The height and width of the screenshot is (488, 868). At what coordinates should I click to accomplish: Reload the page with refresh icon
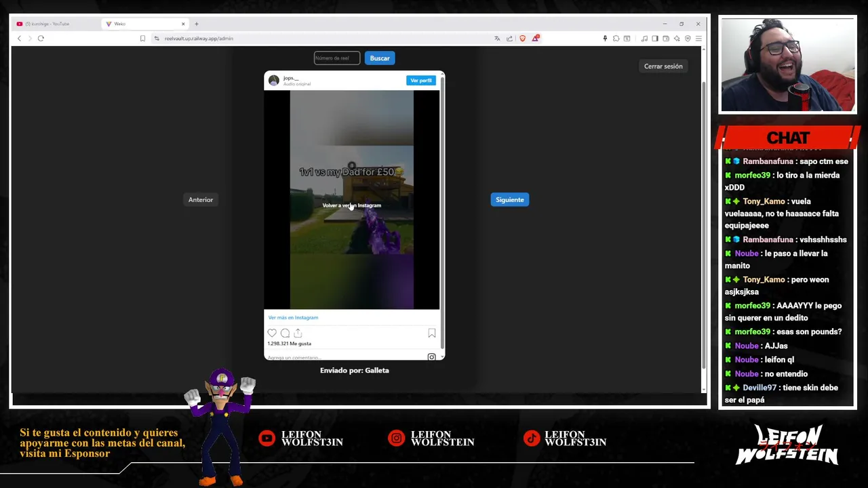tap(41, 39)
